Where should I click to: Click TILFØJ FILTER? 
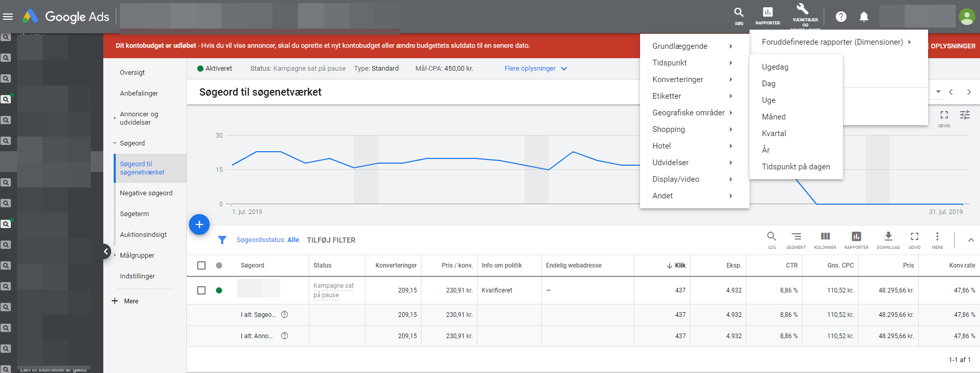point(331,240)
